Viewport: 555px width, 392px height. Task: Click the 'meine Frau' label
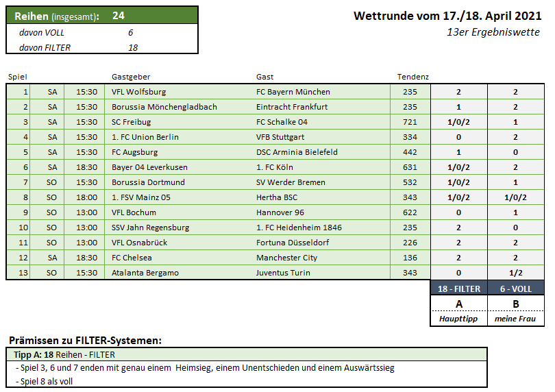tap(515, 319)
